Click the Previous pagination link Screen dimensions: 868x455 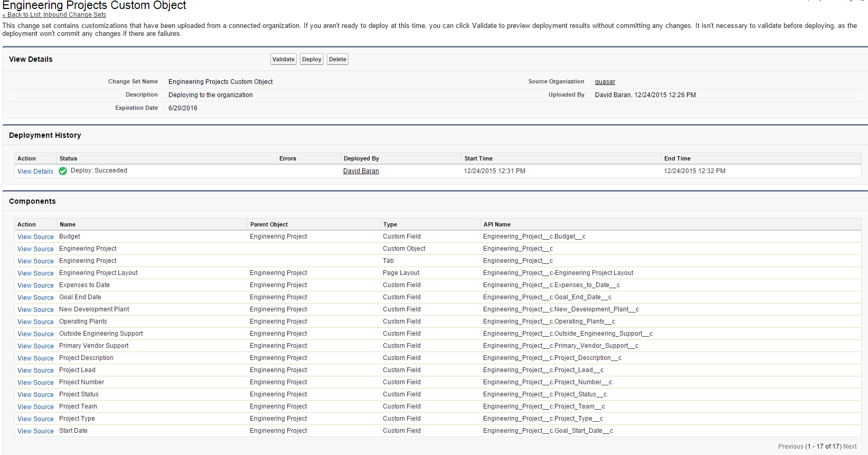tap(790, 447)
